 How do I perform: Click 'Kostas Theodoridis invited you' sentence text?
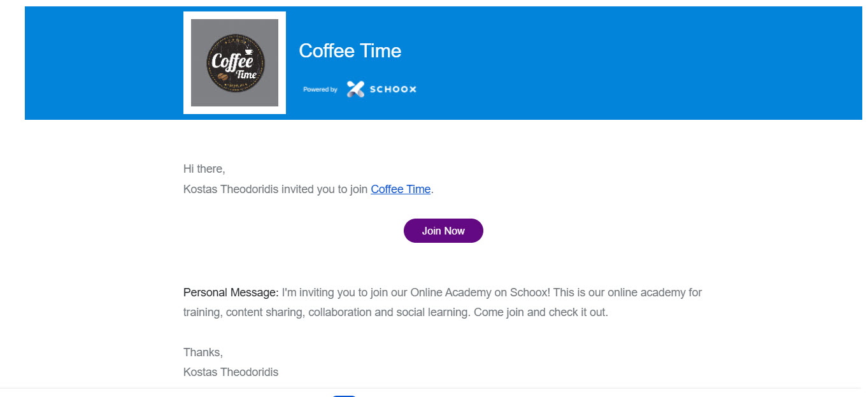[x=275, y=189]
